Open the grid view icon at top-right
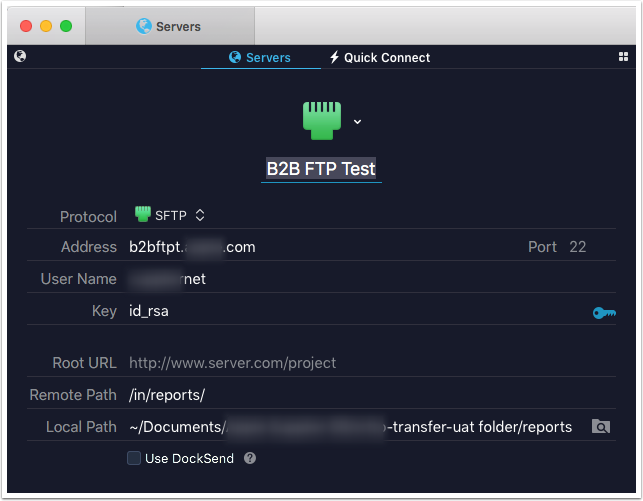Viewport: 643px width, 501px height. 623,57
